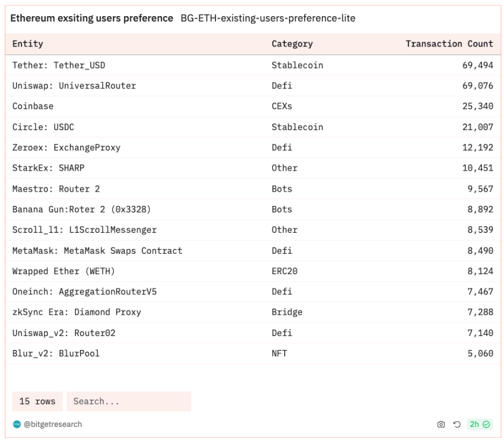Viewport: 504px width, 443px height.
Task: Open BG-ETH-existing-users-preference-lite query link
Action: point(268,19)
